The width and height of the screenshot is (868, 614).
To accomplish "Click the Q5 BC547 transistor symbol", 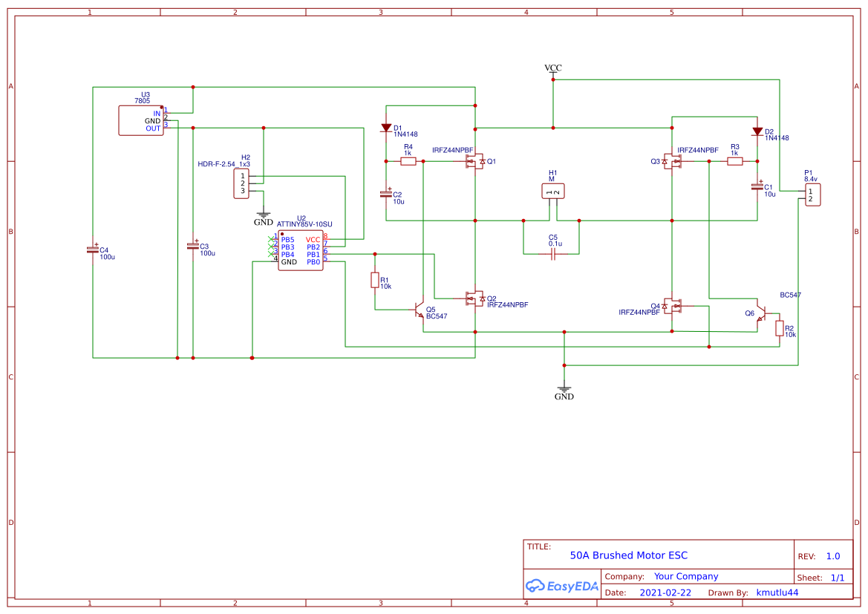I will tap(420, 310).
